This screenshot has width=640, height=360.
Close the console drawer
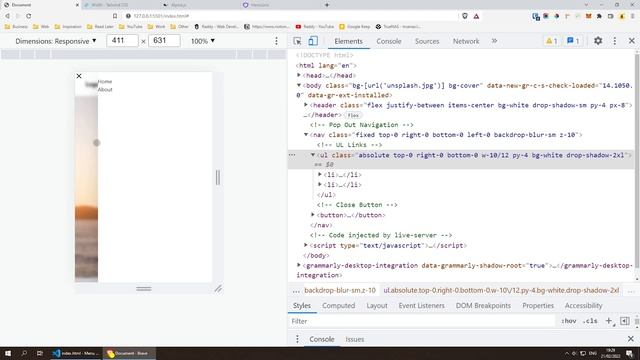pyautogui.click(x=631, y=339)
